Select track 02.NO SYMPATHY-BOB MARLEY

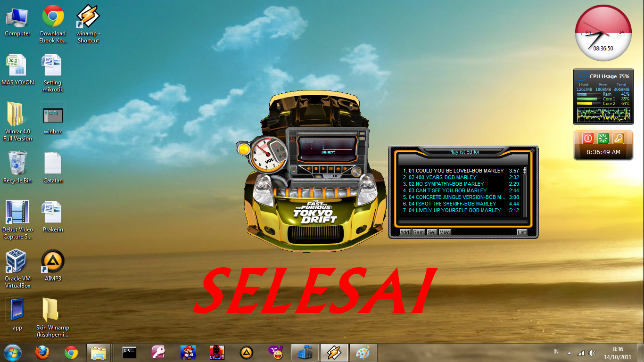tap(461, 184)
